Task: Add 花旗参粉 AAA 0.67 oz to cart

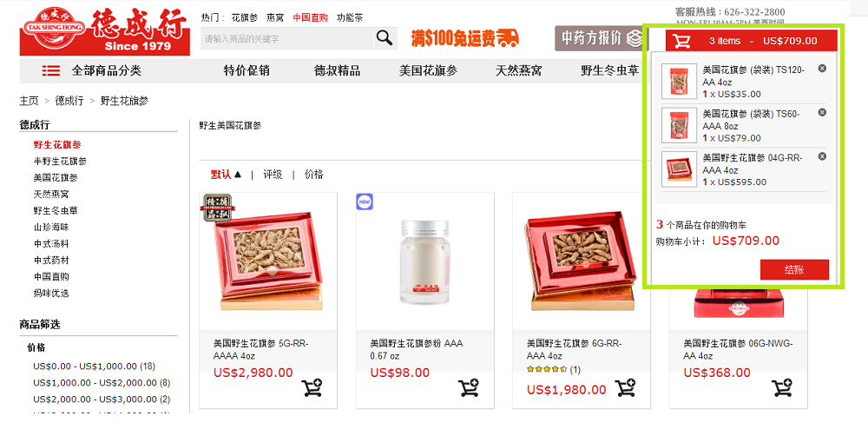Action: [x=469, y=387]
